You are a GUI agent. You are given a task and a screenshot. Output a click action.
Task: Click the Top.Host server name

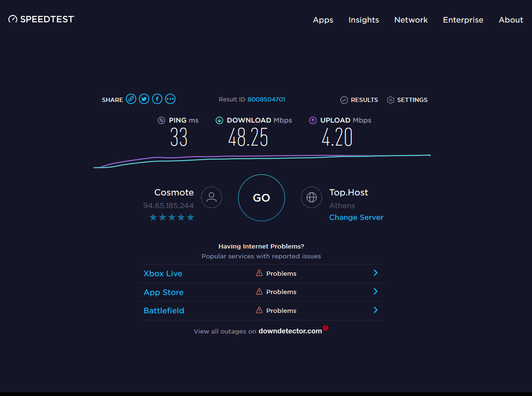click(348, 193)
